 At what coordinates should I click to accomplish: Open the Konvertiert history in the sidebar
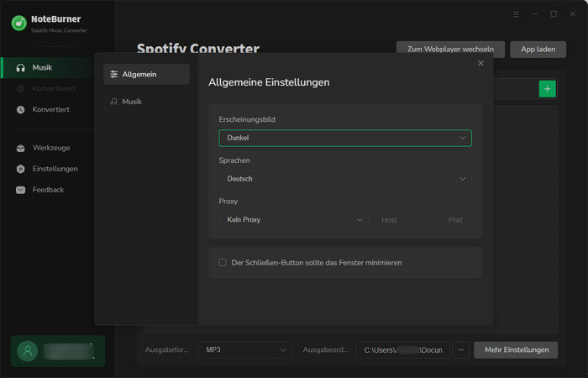point(47,109)
